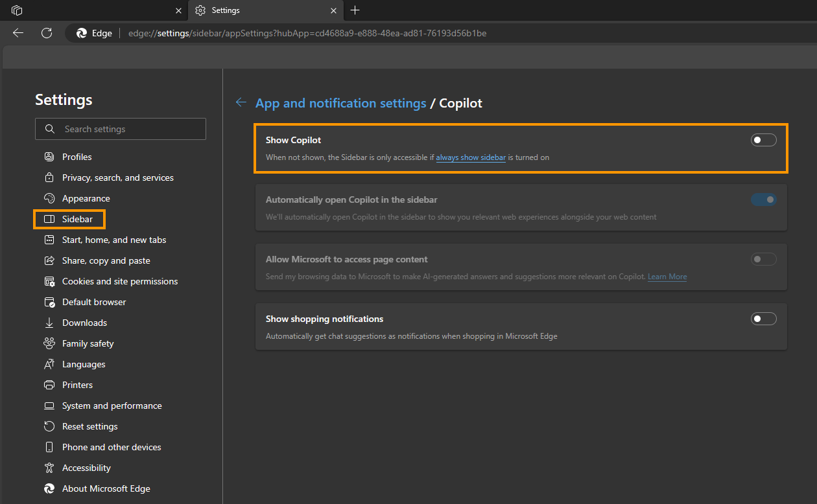Open a new tab with plus button
This screenshot has width=817, height=504.
click(x=355, y=10)
